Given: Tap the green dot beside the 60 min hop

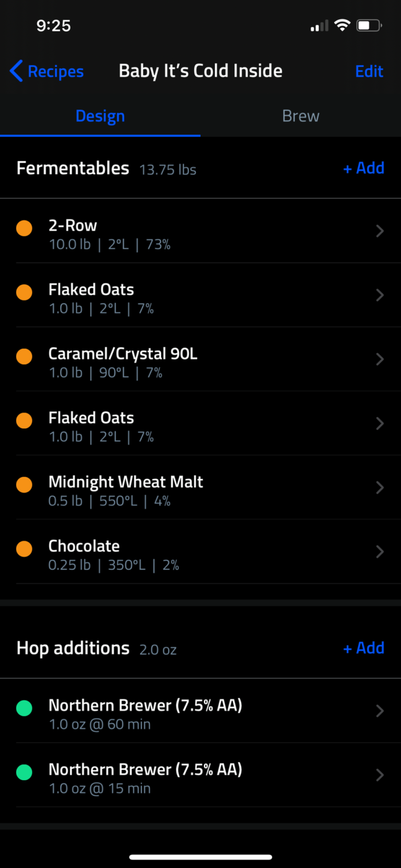Looking at the screenshot, I should pos(24,709).
